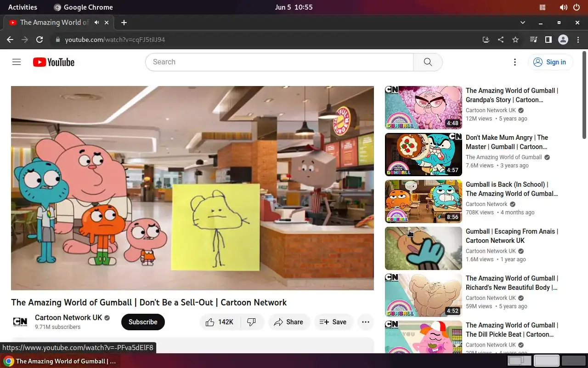The width and height of the screenshot is (588, 368).
Task: Click Grandpa's Story video title
Action: coord(512,95)
